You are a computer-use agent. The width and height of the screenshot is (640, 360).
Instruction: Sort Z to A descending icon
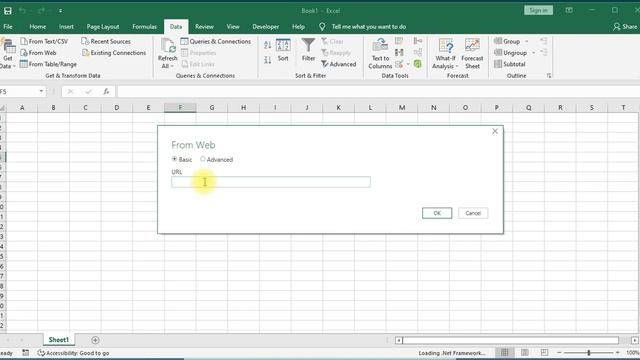point(267,60)
